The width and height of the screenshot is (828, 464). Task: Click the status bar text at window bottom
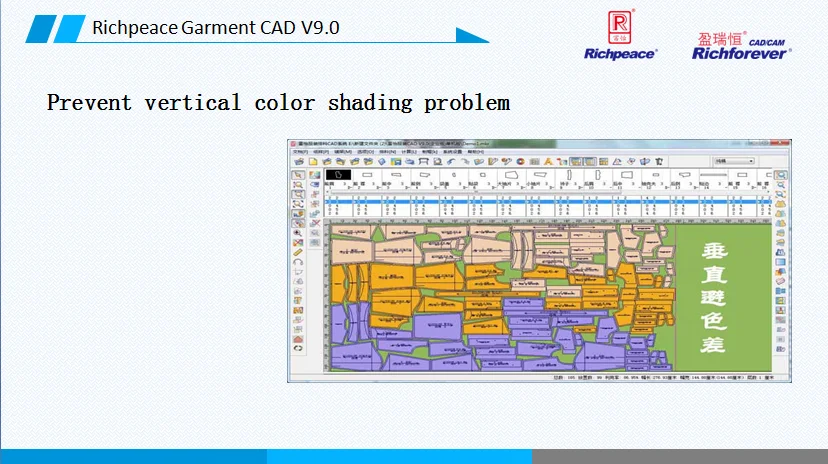[663, 377]
